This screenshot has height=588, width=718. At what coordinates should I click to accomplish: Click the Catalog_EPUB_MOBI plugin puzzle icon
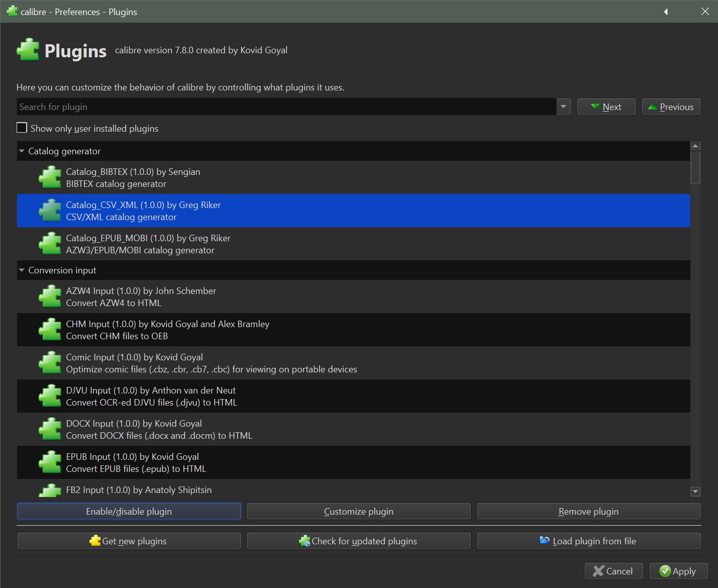50,244
